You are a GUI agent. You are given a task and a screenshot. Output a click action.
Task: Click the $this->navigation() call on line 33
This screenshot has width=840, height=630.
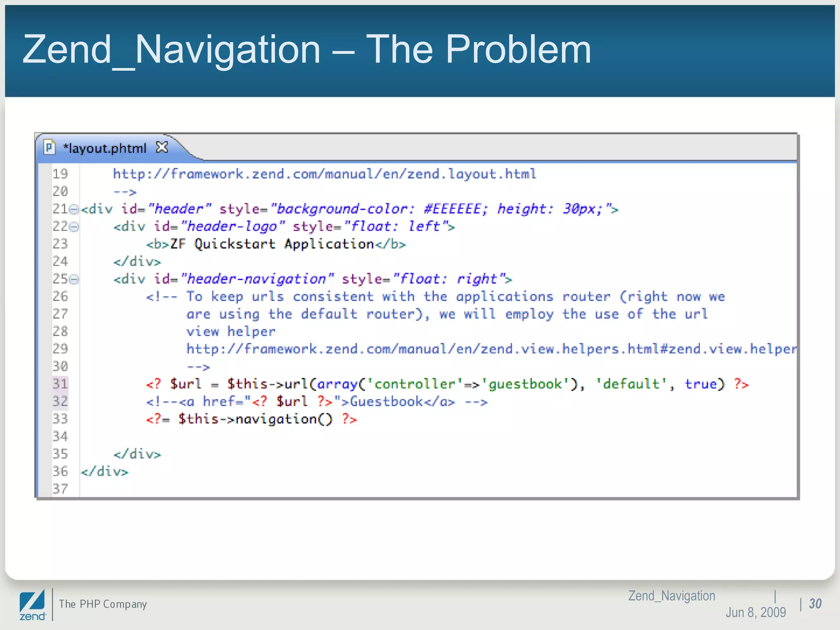(255, 419)
